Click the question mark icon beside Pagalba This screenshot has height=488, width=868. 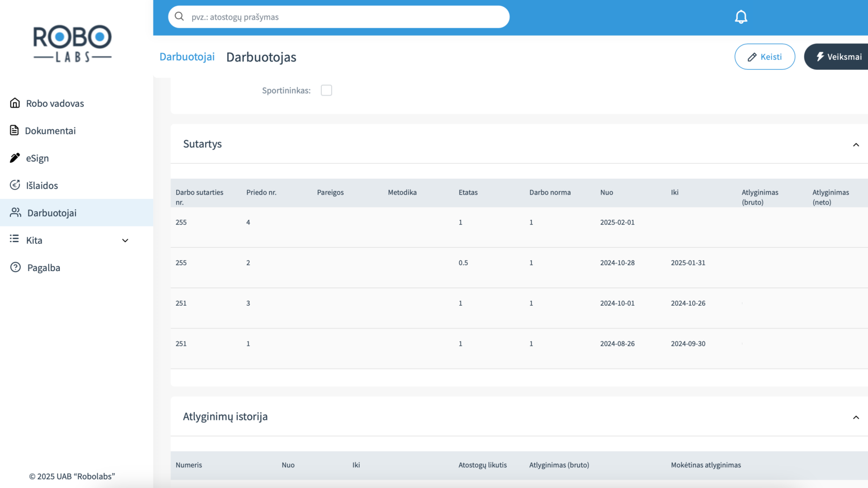16,267
